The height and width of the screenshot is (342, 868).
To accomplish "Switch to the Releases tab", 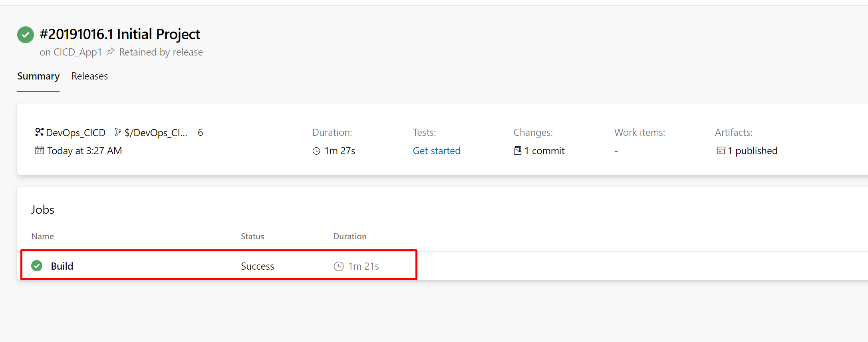I will (x=89, y=76).
